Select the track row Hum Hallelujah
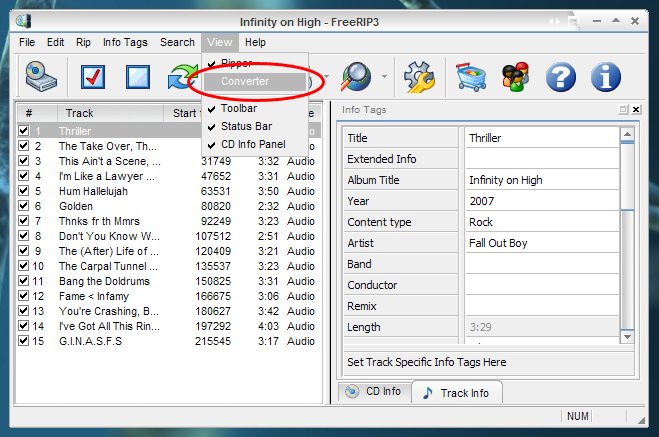The height and width of the screenshot is (437, 659). click(169, 191)
